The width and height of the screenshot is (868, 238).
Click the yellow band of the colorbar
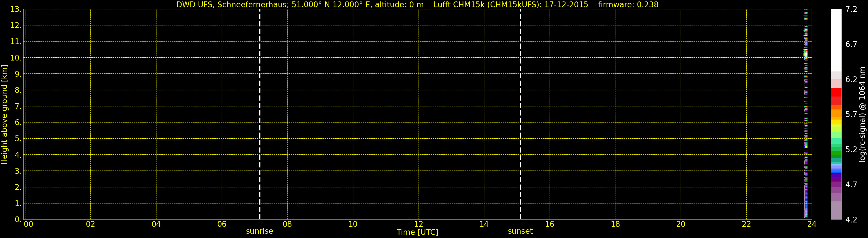(836, 122)
